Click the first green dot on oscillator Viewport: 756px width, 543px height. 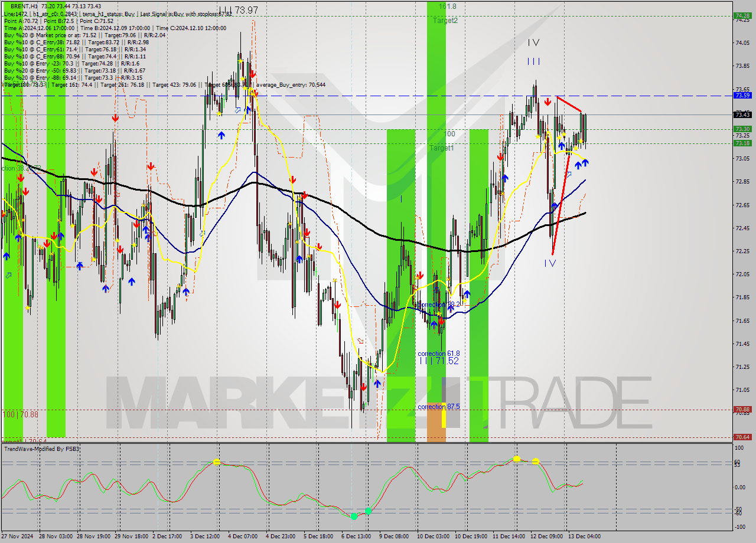tap(354, 516)
